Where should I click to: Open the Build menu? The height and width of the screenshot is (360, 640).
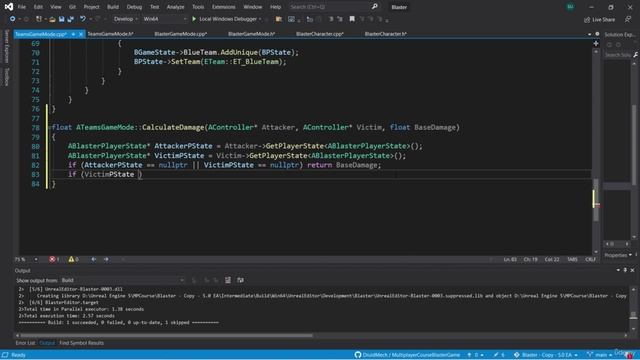pyautogui.click(x=113, y=7)
